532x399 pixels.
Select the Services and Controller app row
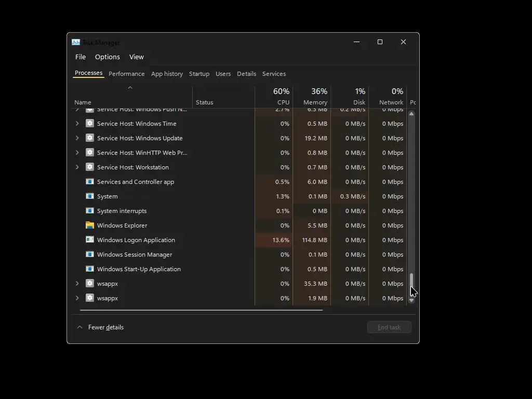pyautogui.click(x=239, y=182)
